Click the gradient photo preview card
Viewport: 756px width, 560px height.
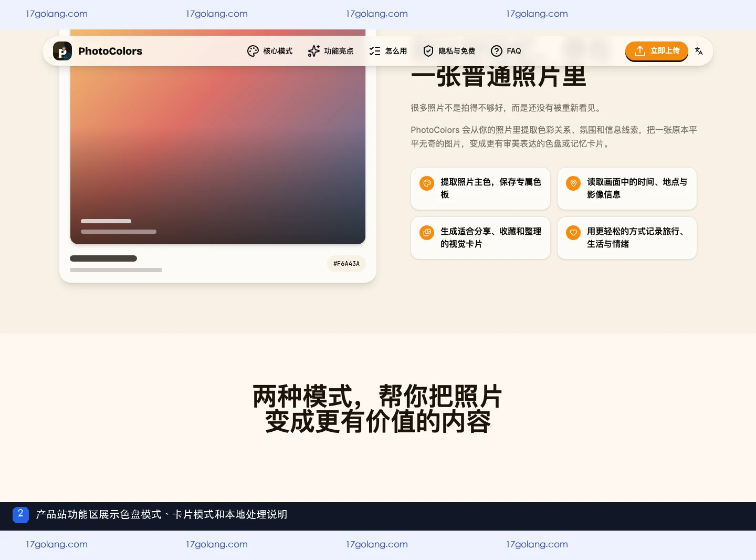click(218, 137)
